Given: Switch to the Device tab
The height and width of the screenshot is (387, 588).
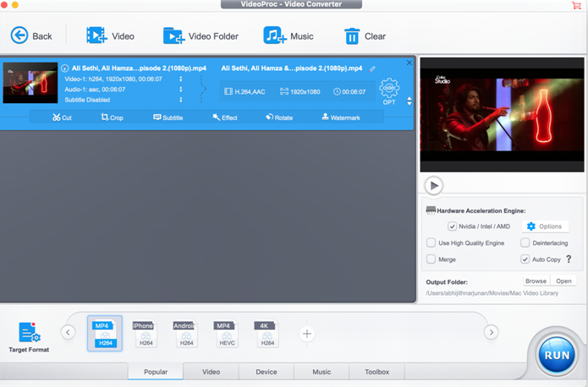Looking at the screenshot, I should (266, 372).
